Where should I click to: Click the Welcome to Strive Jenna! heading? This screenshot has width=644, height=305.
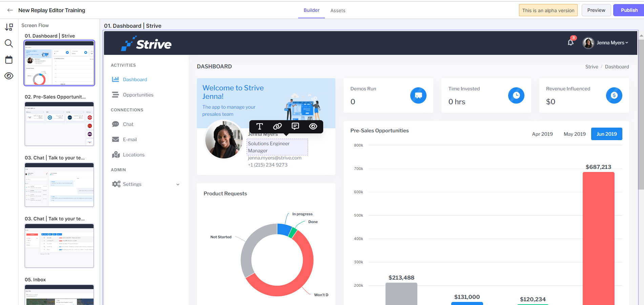coord(233,92)
